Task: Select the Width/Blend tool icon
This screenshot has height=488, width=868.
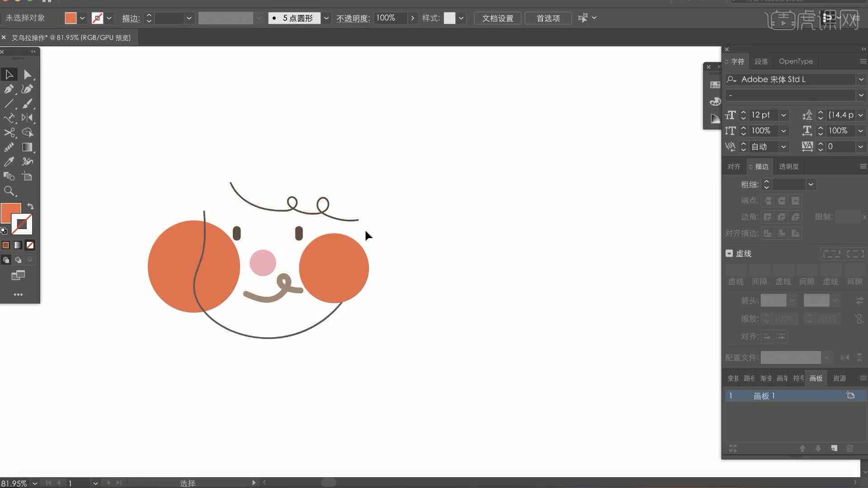Action: pos(9,147)
